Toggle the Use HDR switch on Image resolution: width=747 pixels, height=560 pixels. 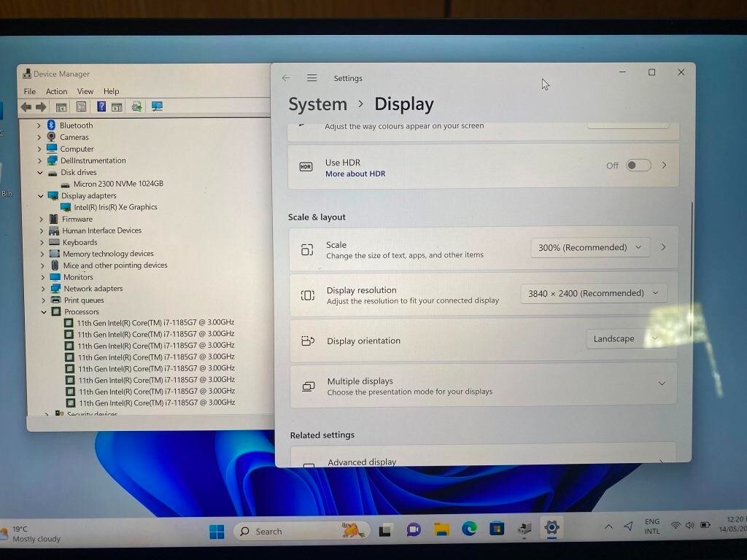[638, 166]
